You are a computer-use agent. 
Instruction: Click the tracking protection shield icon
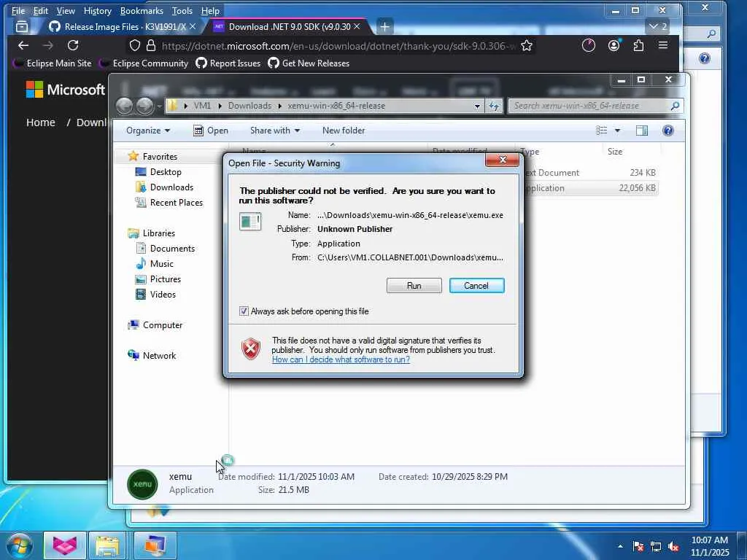(135, 46)
